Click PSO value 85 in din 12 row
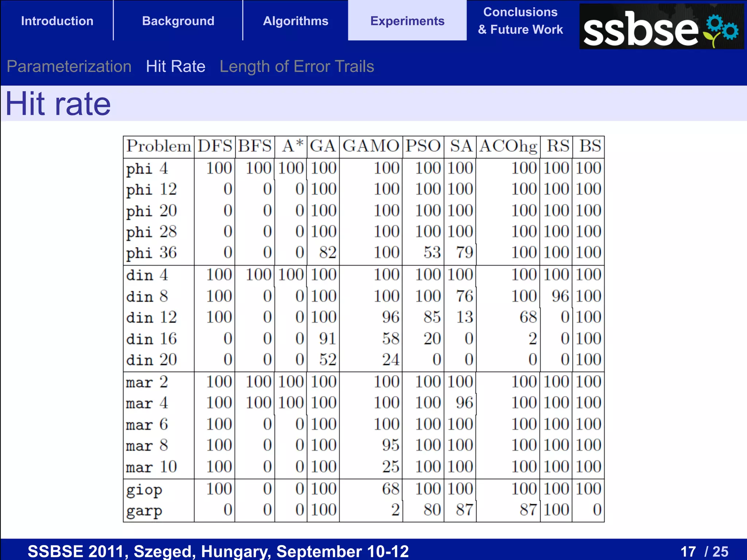 pyautogui.click(x=432, y=317)
